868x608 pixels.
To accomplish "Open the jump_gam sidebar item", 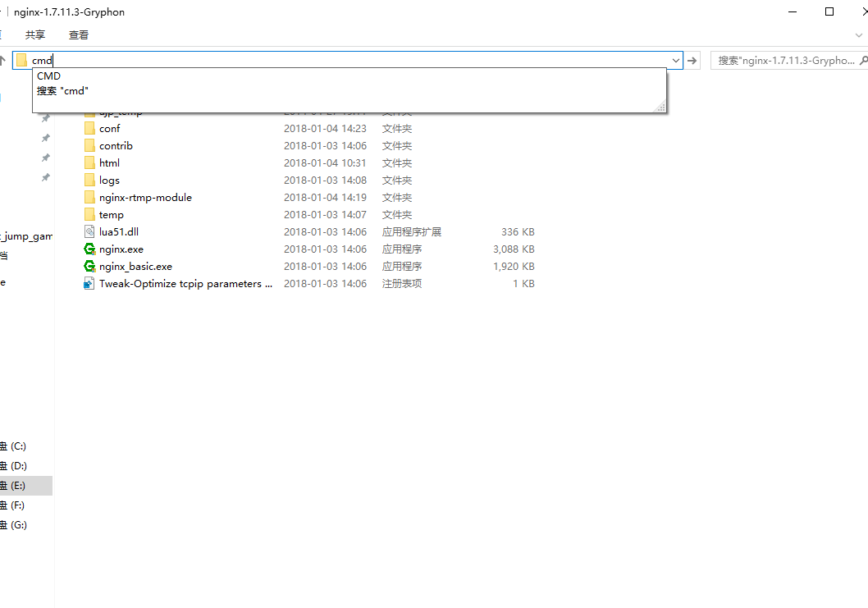I will coord(26,235).
